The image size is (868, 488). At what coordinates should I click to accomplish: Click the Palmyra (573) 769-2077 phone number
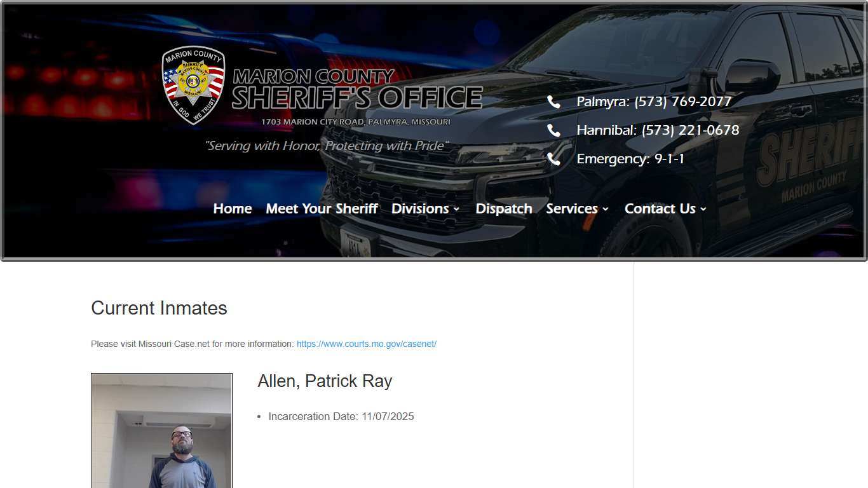click(654, 102)
